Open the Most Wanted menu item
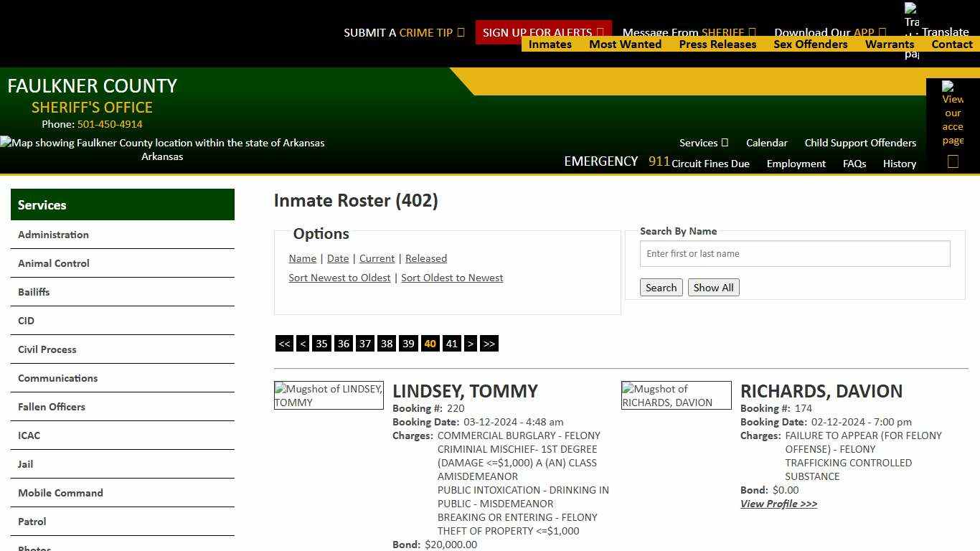980x551 pixels. [x=625, y=44]
